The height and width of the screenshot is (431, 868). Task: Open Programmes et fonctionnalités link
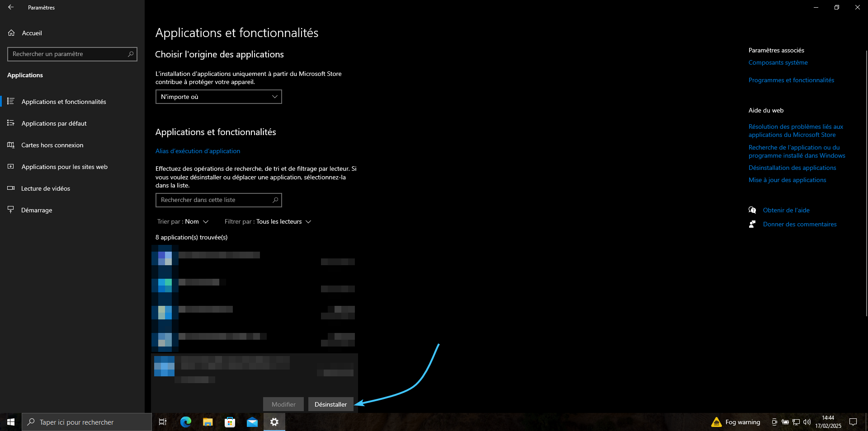[791, 80]
